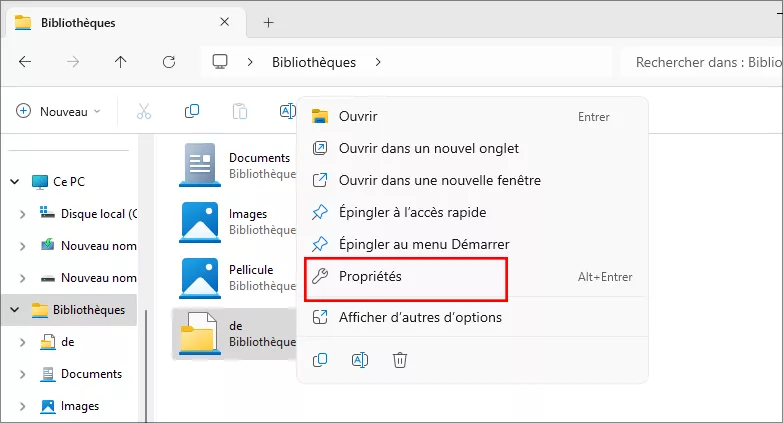Refresh the Bibliothèques view
This screenshot has height=423, width=783.
pos(169,62)
